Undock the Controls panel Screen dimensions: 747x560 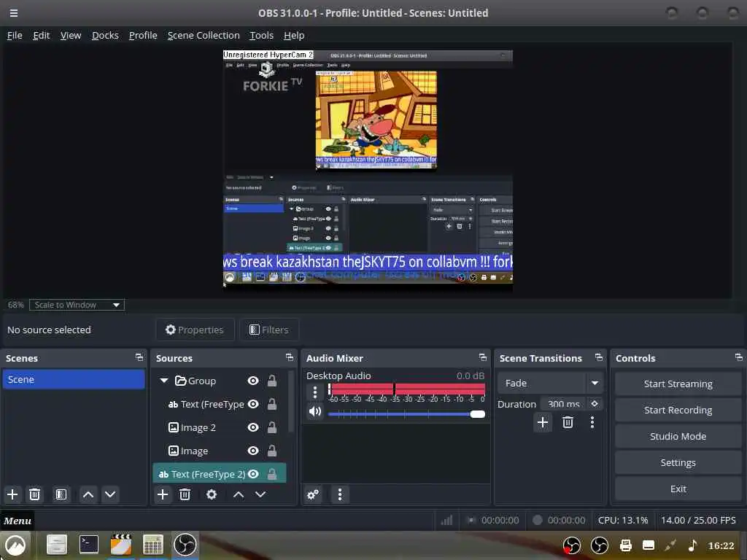[739, 357]
